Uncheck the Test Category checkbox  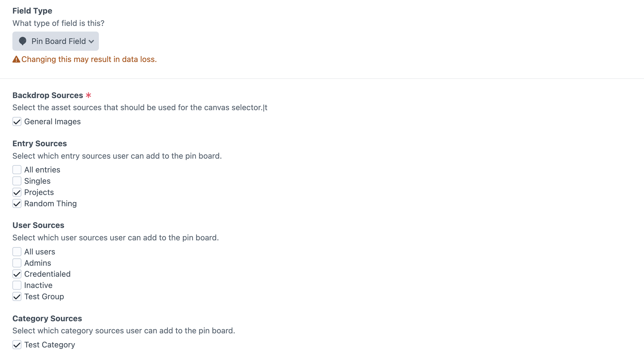click(x=17, y=345)
